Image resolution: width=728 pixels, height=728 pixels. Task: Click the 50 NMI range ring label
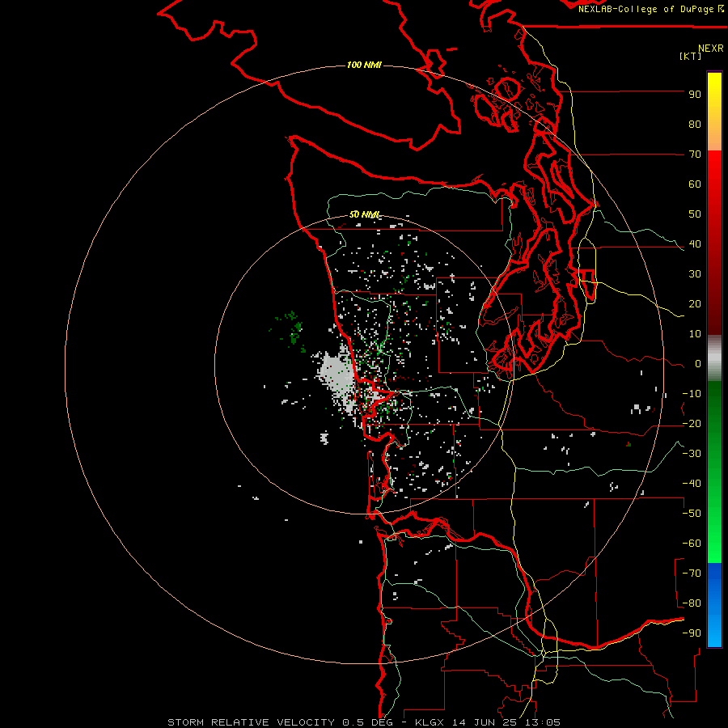click(x=365, y=214)
